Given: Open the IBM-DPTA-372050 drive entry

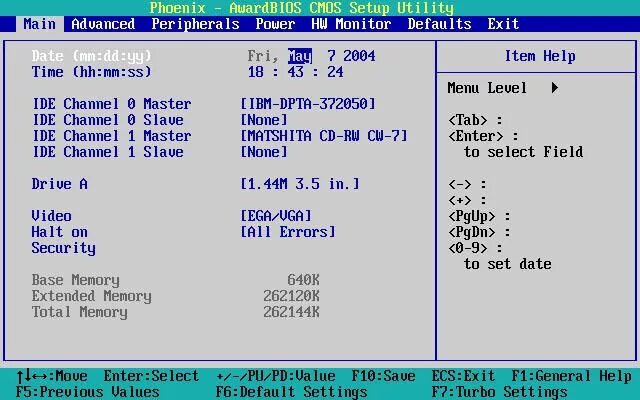Looking at the screenshot, I should (308, 104).
